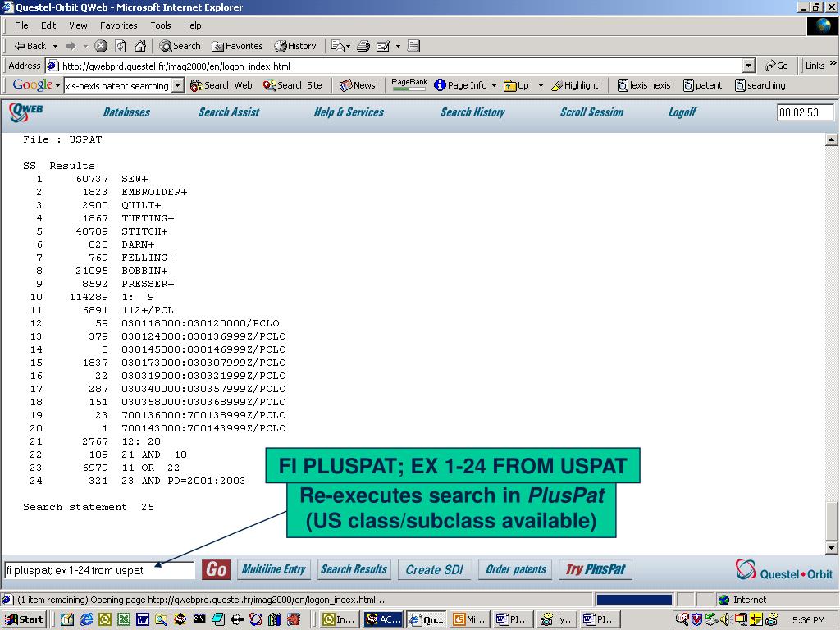The height and width of the screenshot is (630, 840).
Task: Click the Discuss toolbar icon
Action: tap(413, 46)
